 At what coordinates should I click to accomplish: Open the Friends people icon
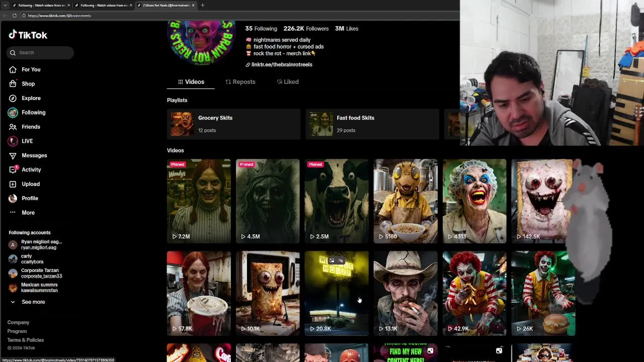pos(13,127)
